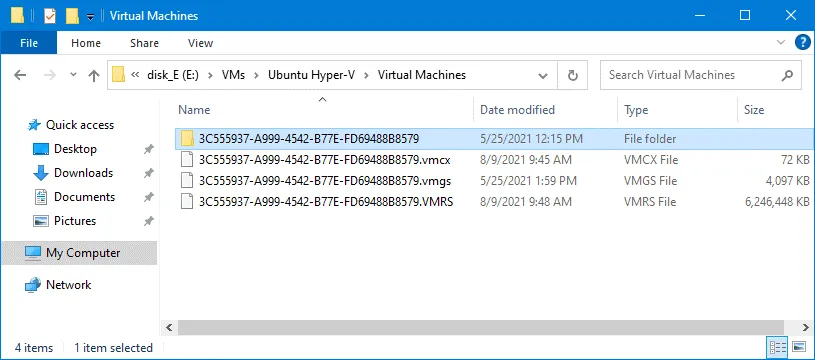Open Customize Quick Access Toolbar dropdown
Viewport: 815px width, 360px height.
(90, 17)
